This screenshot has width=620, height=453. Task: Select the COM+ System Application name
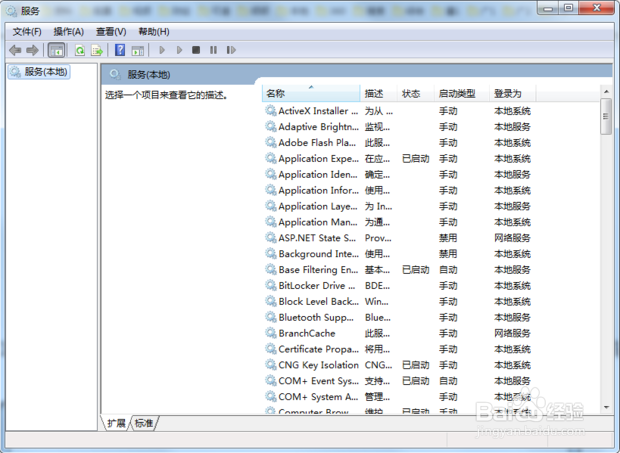pyautogui.click(x=318, y=397)
